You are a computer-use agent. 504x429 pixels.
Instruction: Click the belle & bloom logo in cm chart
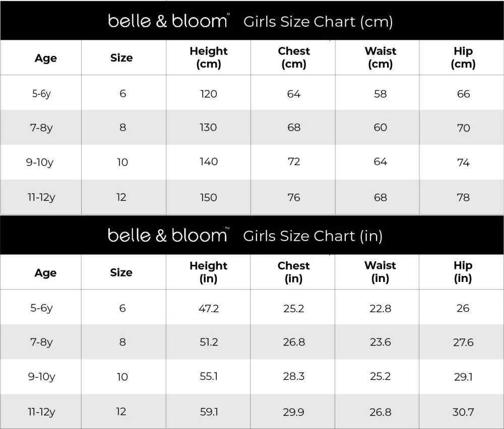pyautogui.click(x=168, y=21)
